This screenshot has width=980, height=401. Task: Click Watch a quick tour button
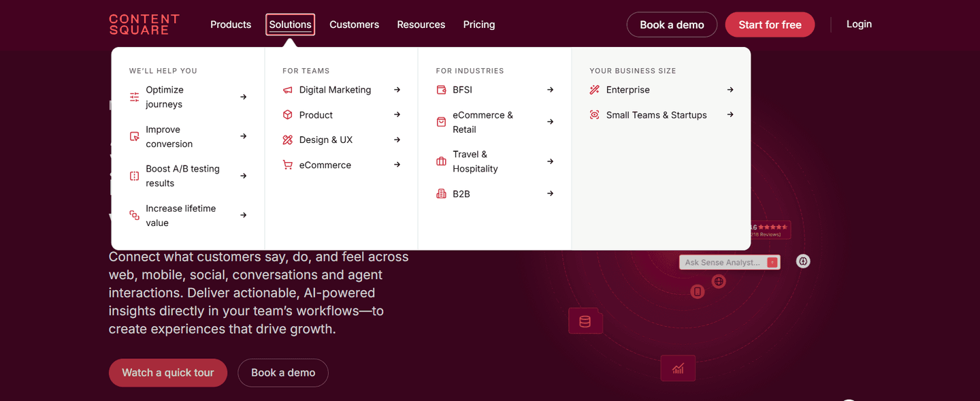(168, 373)
